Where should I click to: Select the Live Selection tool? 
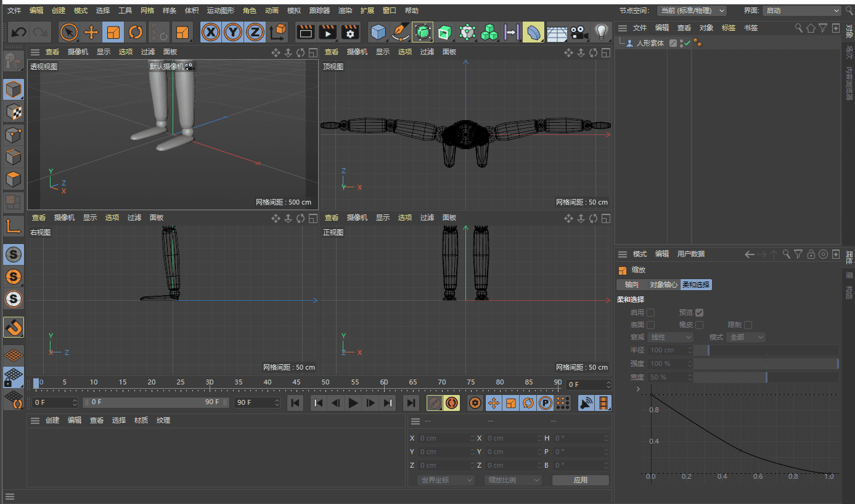point(69,32)
